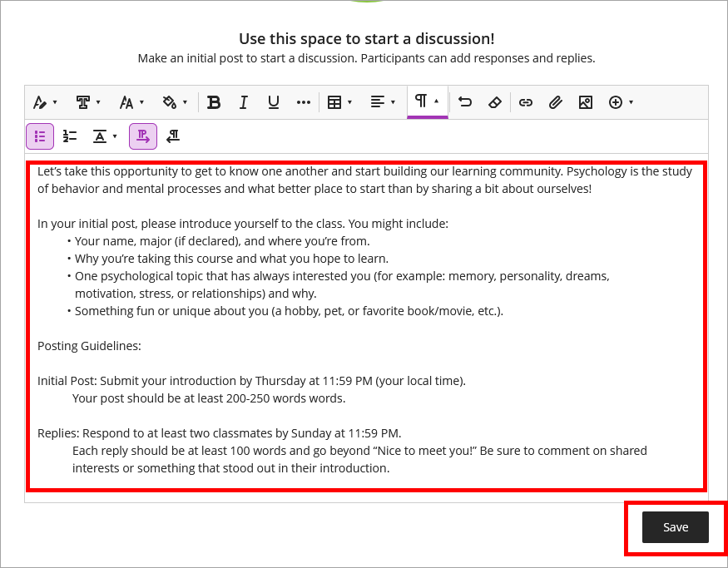728x568 pixels.
Task: Underline the selected text
Action: pyautogui.click(x=273, y=101)
